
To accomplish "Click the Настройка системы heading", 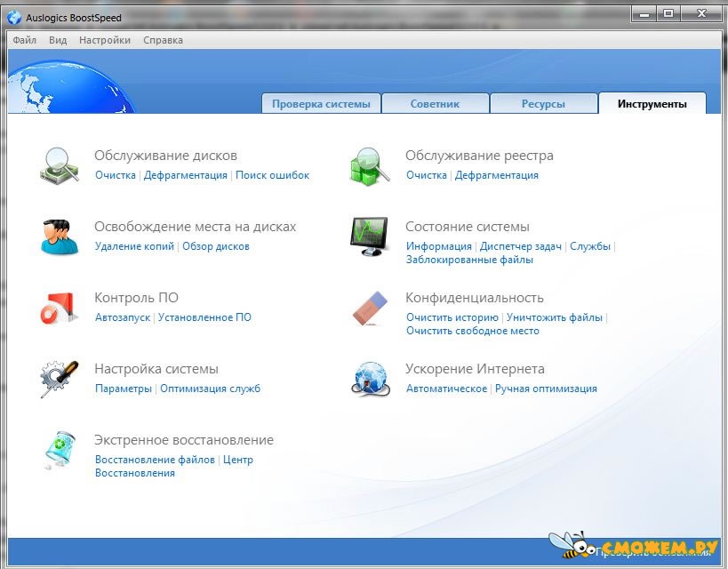I will 156,368.
